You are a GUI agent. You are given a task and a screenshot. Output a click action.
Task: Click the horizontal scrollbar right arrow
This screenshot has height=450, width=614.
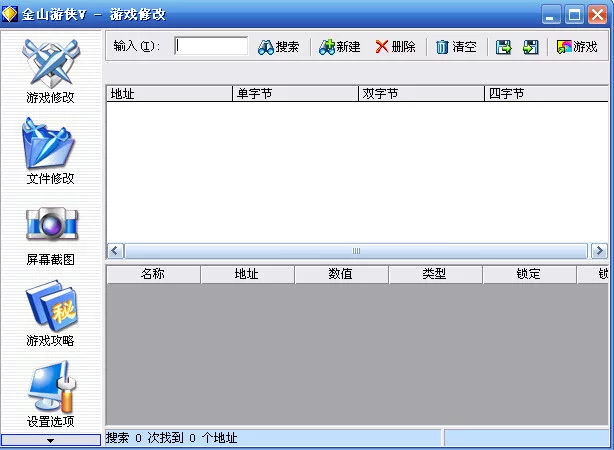[x=599, y=250]
